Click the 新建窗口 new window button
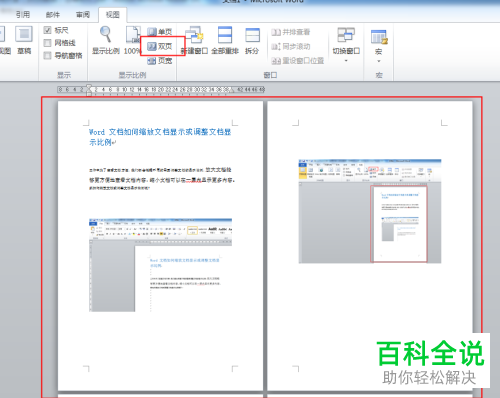 (194, 40)
